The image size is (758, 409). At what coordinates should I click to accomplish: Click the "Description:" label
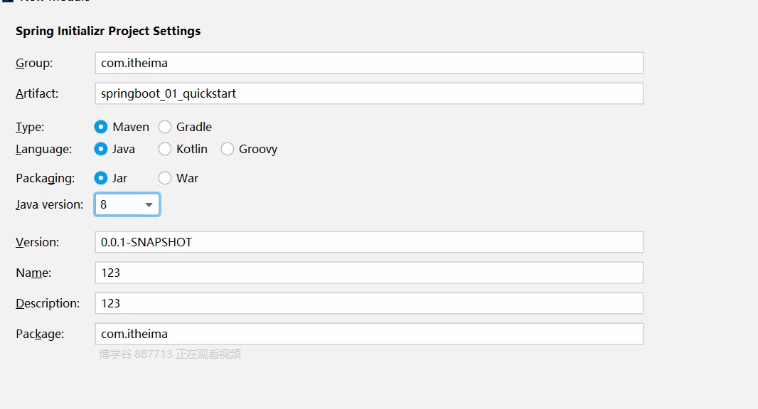tap(47, 303)
